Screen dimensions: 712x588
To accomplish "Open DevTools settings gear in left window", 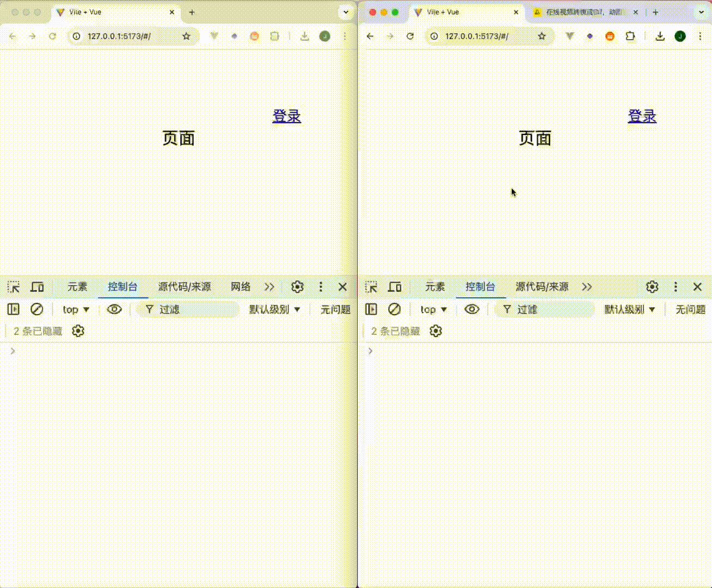I will click(x=297, y=287).
